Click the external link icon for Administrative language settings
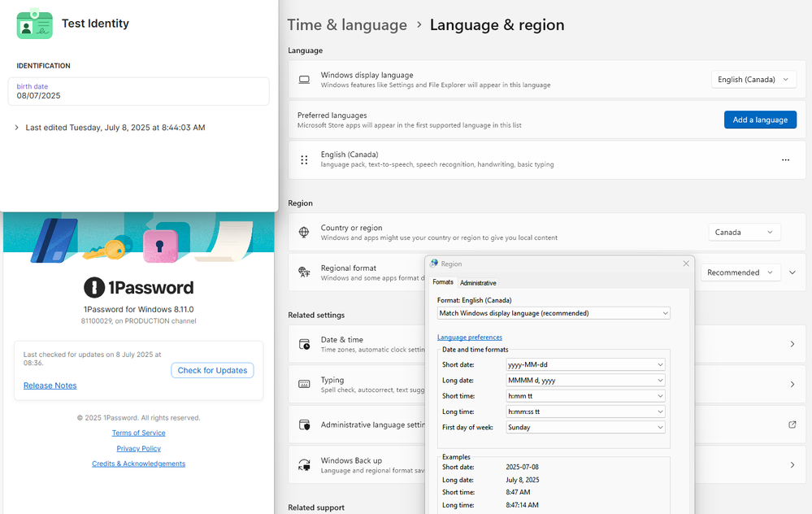 [792, 425]
